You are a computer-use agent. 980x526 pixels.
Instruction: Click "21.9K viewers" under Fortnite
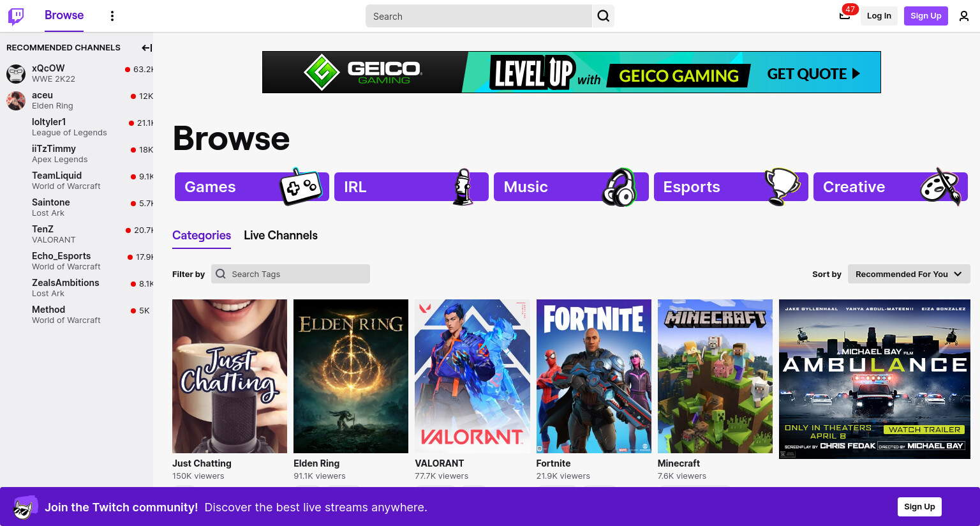tap(563, 476)
